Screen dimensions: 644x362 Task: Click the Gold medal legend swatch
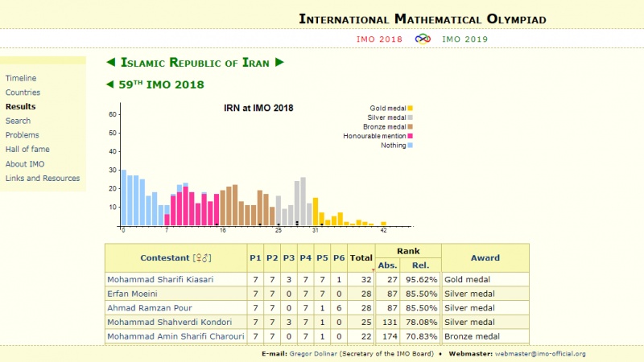coord(410,109)
